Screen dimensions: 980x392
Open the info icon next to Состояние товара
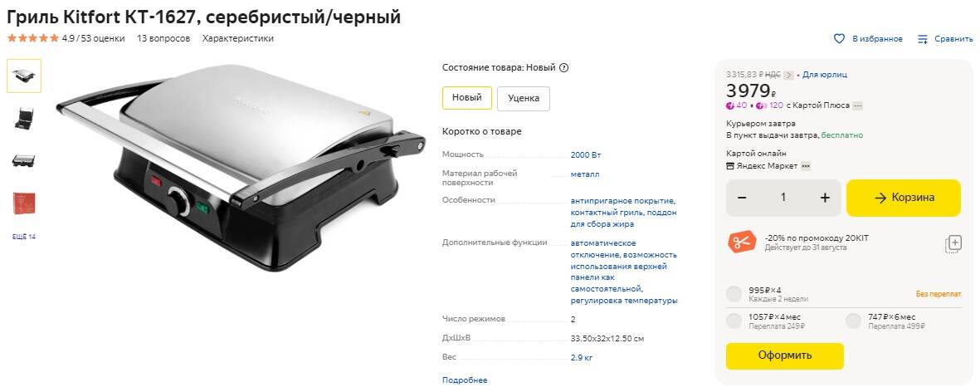[563, 67]
